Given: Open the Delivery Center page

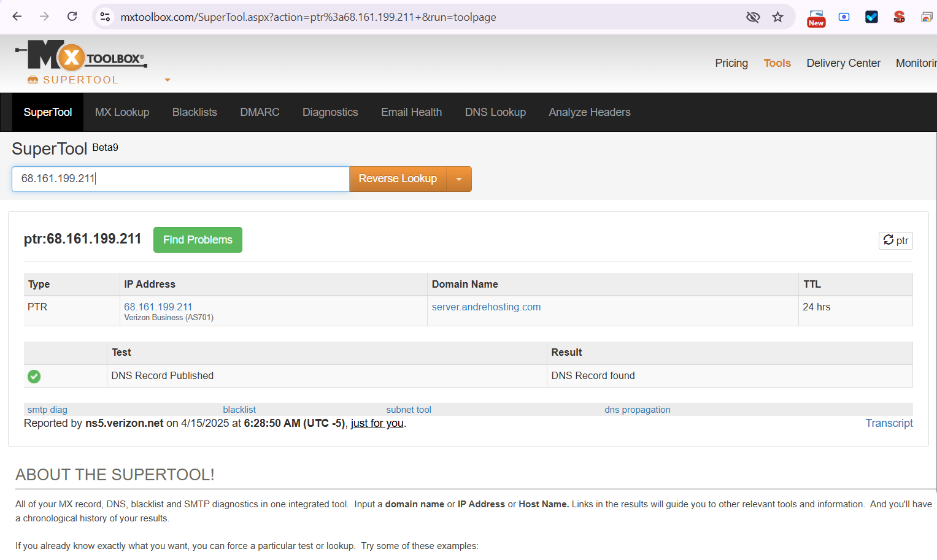Looking at the screenshot, I should click(843, 63).
